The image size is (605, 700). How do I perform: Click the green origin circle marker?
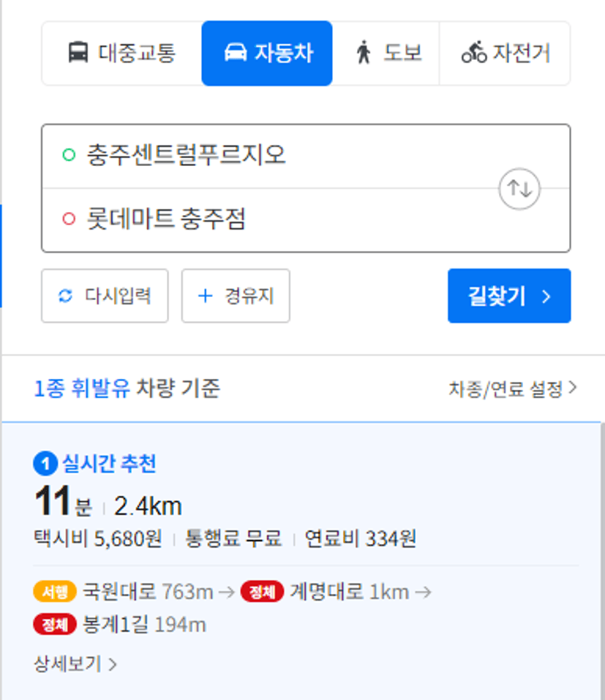coord(69,155)
